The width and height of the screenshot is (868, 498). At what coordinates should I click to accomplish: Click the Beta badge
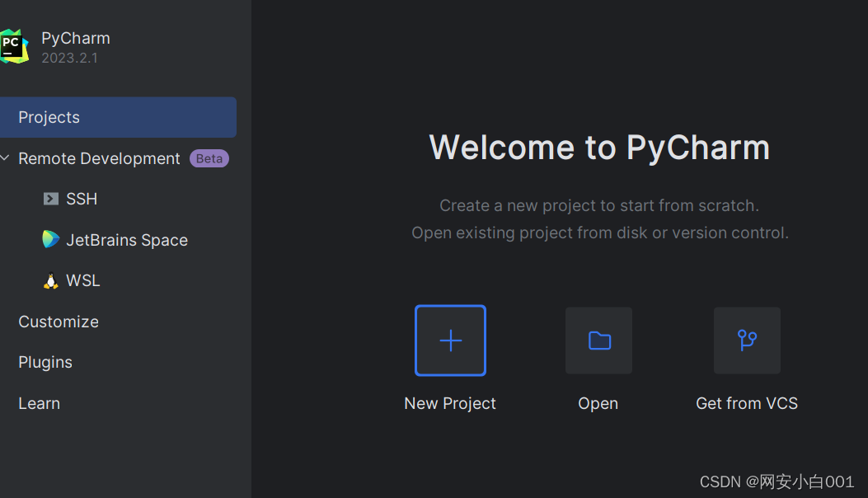pyautogui.click(x=209, y=158)
